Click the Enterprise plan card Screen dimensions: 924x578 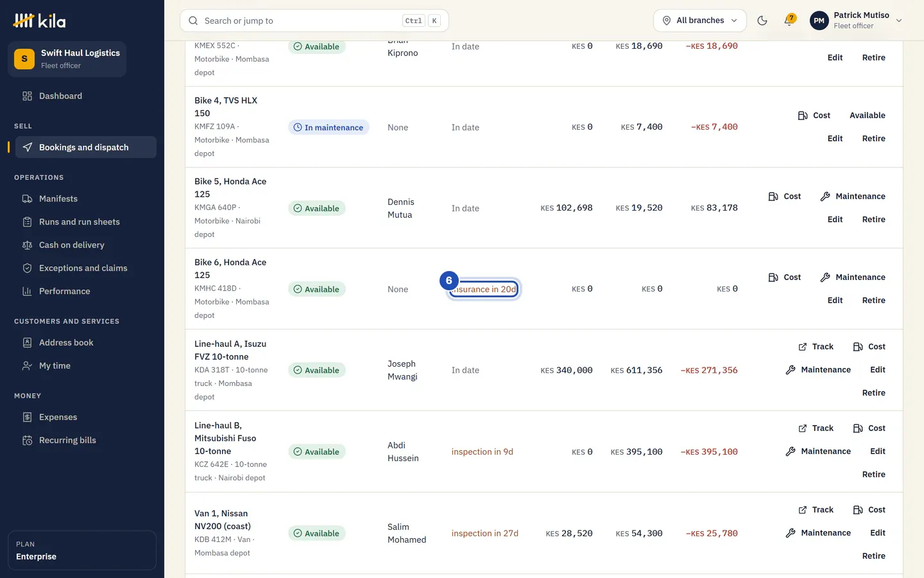point(82,550)
